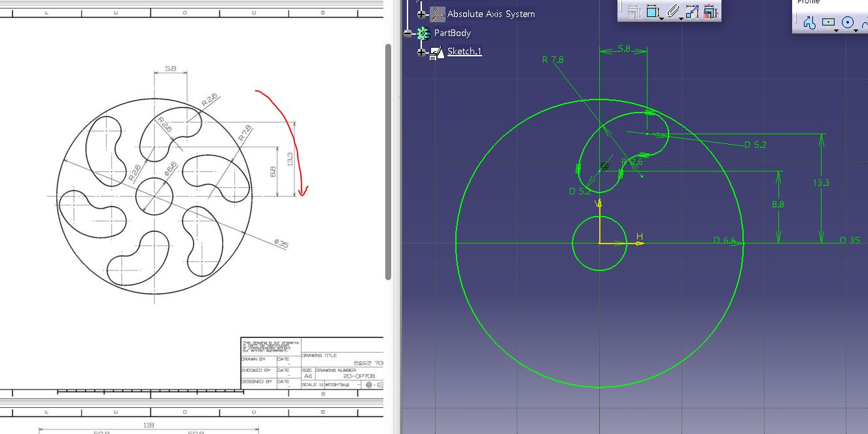Viewport: 868px width, 434px height.
Task: Open dropdown arrow beside Constraint tool
Action: (x=661, y=18)
